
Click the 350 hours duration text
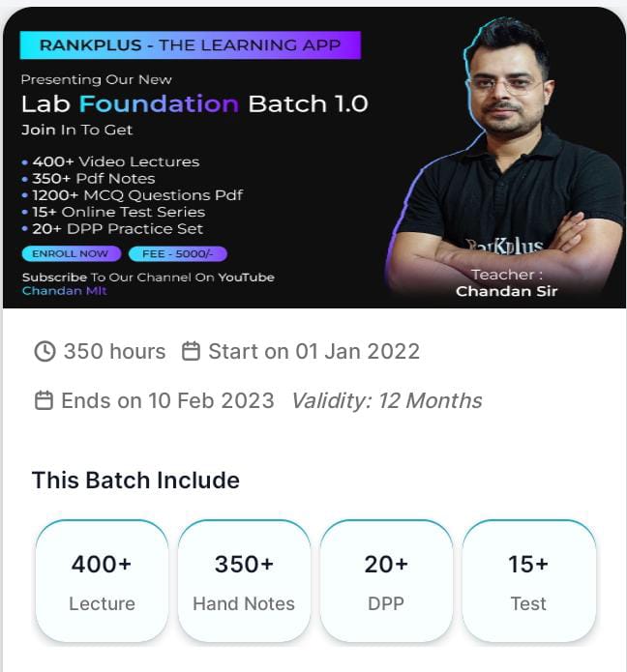pos(114,351)
